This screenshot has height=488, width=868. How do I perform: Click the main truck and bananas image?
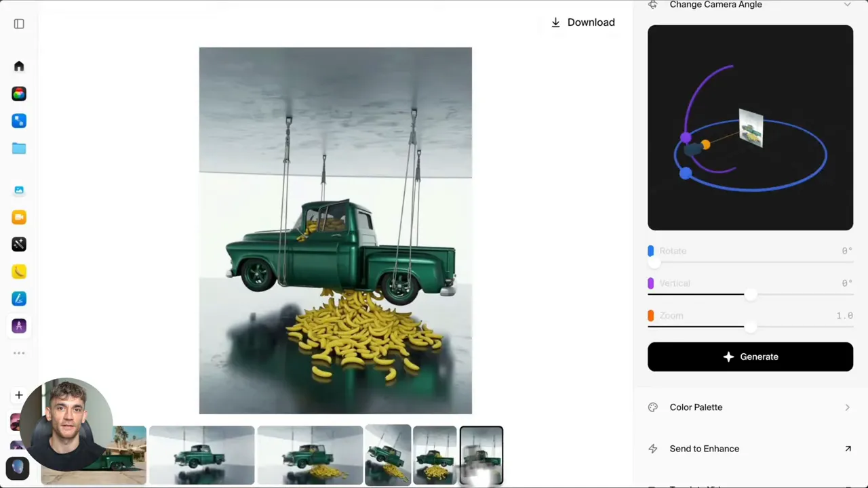336,230
